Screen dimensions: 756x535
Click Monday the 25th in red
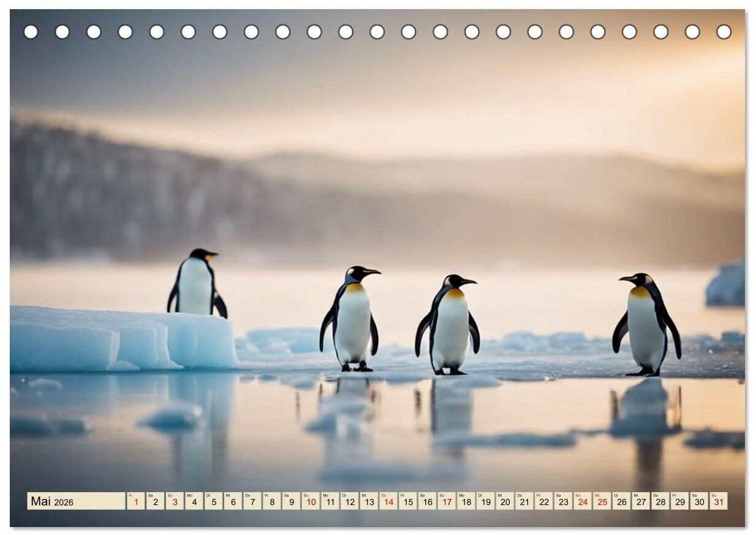pyautogui.click(x=602, y=501)
